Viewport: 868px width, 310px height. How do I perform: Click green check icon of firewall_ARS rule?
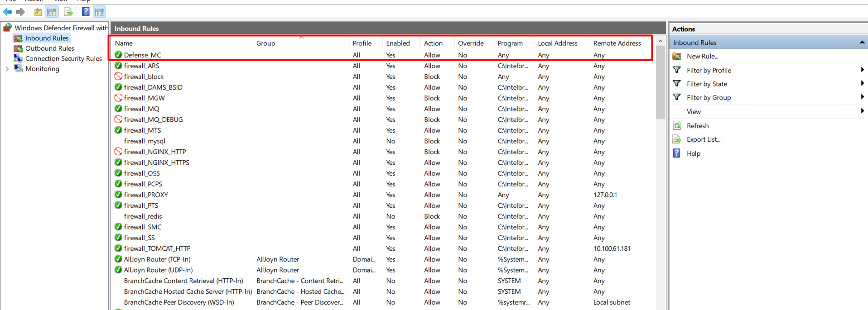point(118,66)
